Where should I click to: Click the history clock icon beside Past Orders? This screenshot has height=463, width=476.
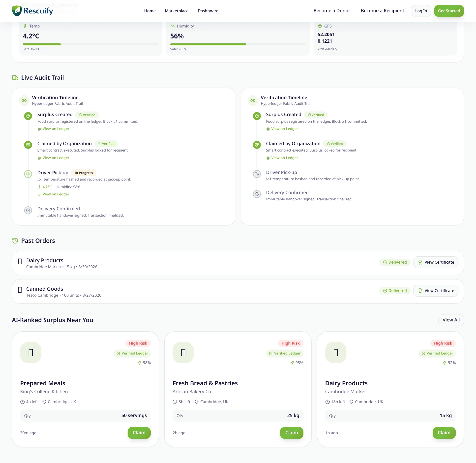pyautogui.click(x=15, y=241)
